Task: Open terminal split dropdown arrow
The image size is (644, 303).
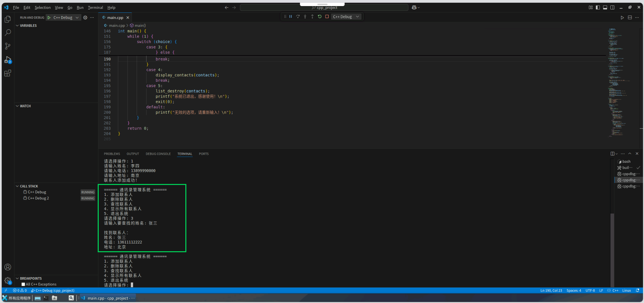Action: 616,154
